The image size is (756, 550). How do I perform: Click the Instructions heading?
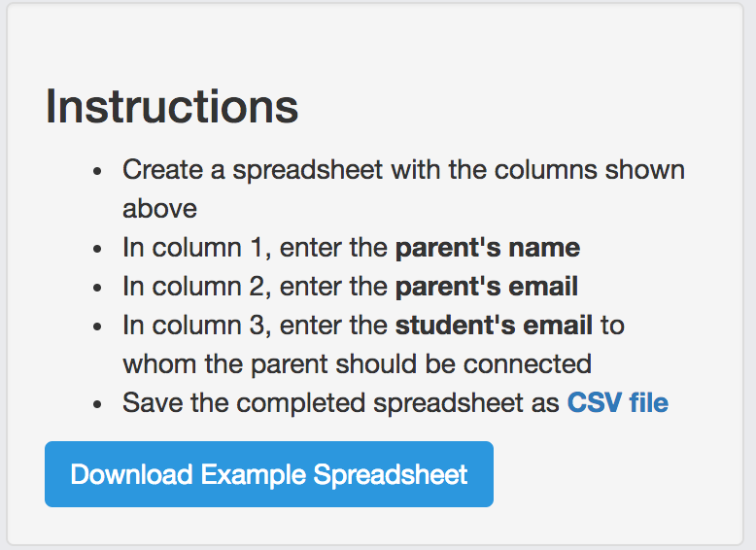tap(172, 106)
